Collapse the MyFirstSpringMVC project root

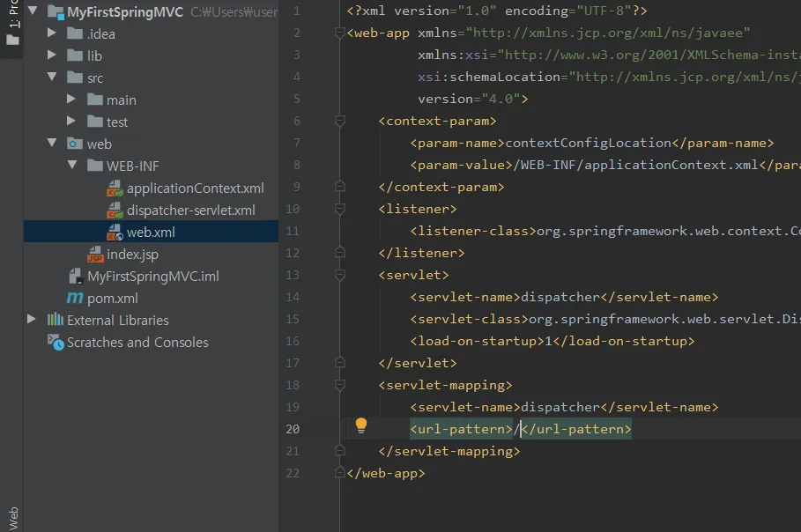pos(33,12)
